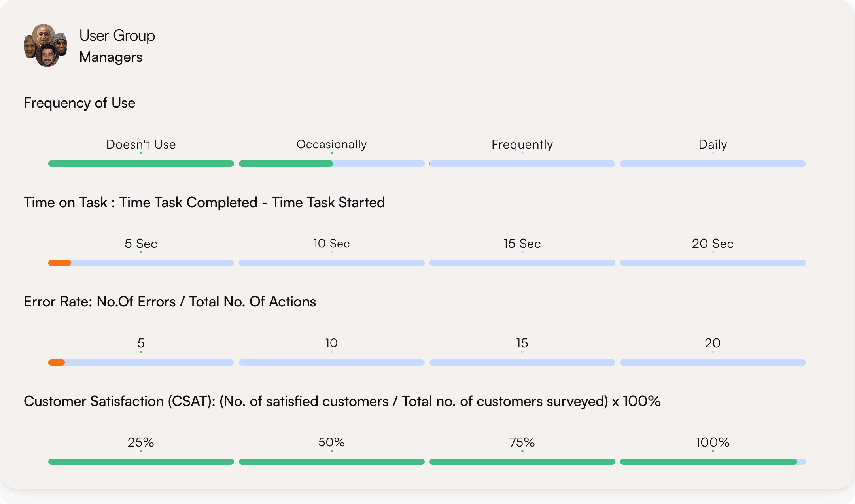This screenshot has height=504, width=855.
Task: Click the 5 Sec time marker
Action: click(x=141, y=244)
